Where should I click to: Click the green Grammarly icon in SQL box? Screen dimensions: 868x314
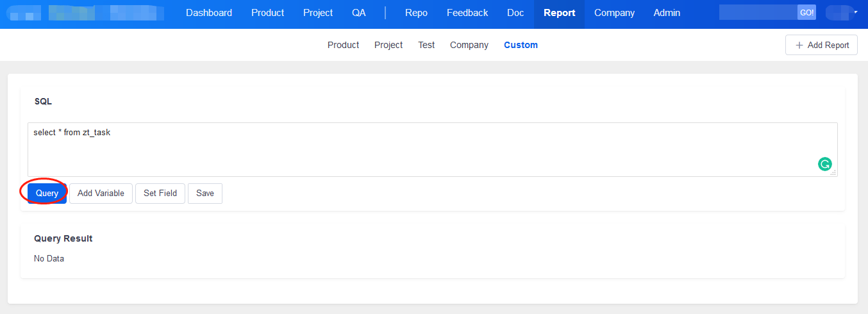(824, 164)
